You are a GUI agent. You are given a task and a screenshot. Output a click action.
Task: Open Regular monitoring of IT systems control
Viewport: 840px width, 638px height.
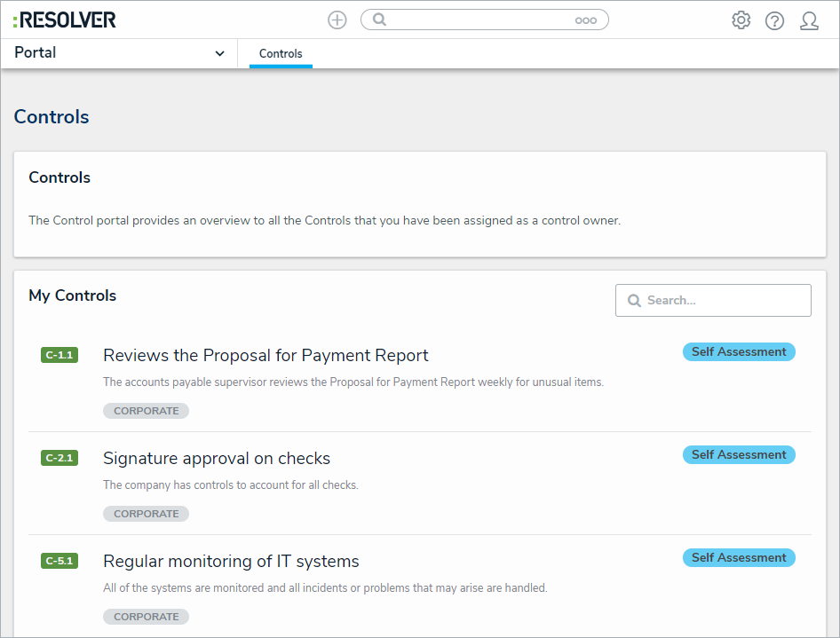tap(231, 562)
